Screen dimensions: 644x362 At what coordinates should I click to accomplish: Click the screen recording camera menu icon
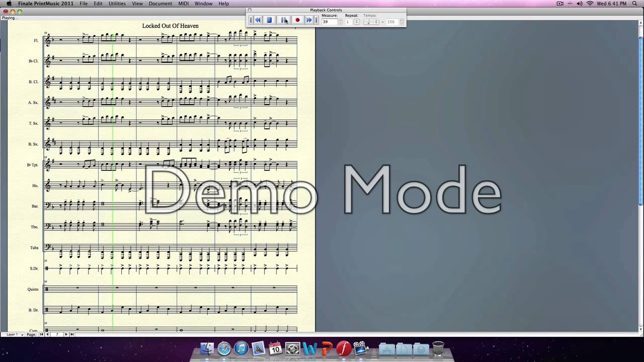coord(560,4)
